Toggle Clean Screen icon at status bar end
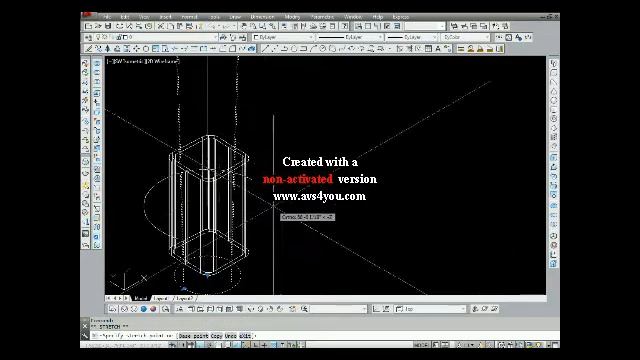The image size is (640, 360). 555,345
